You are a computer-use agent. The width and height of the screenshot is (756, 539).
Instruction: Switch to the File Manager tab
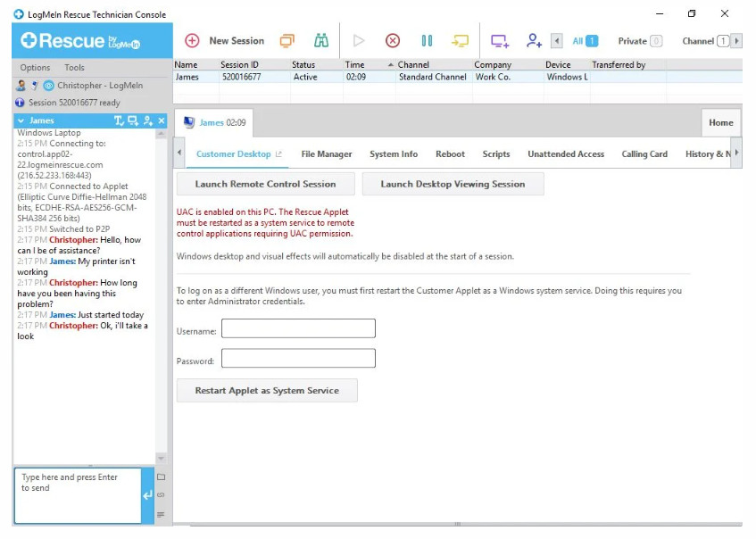pyautogui.click(x=327, y=154)
